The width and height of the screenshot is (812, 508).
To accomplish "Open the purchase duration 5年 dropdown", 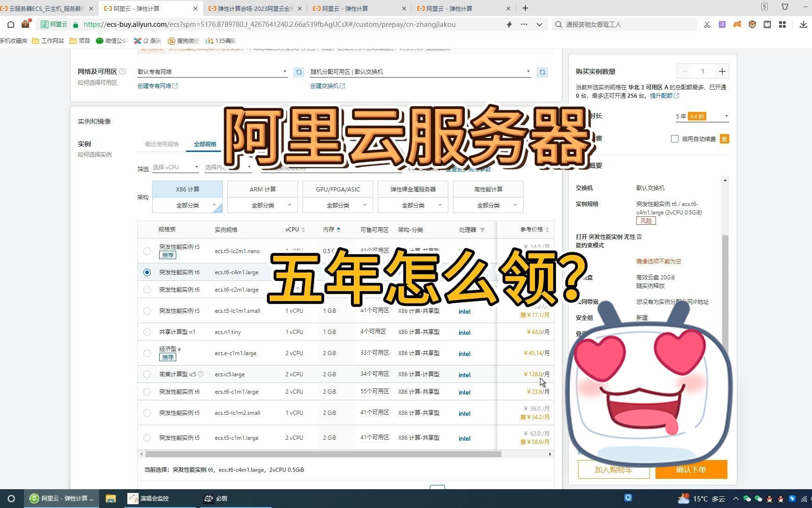I will click(702, 116).
